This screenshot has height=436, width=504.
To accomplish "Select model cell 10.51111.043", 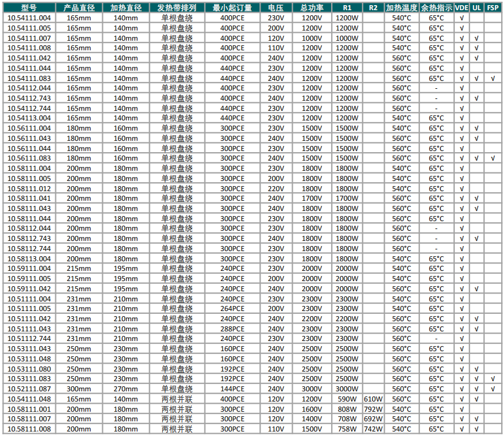I will coord(29,329).
